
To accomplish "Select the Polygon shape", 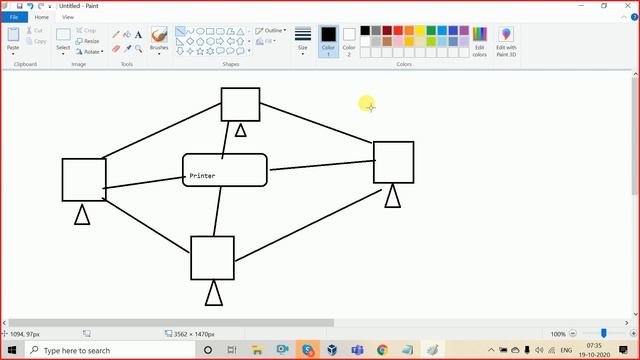I will point(230,31).
